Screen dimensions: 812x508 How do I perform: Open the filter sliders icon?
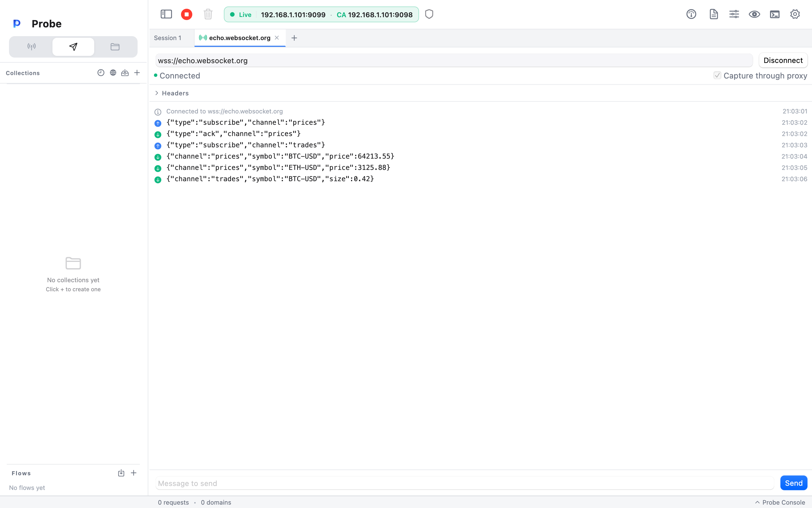(x=734, y=14)
